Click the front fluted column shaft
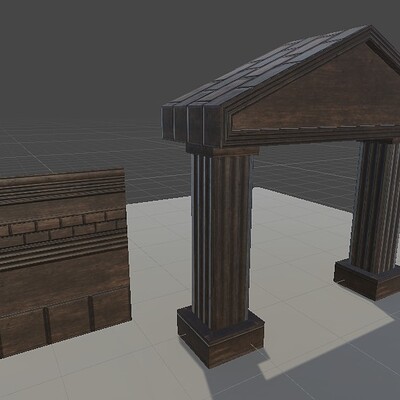Viewport: 400px width, 400px height. coord(222,233)
